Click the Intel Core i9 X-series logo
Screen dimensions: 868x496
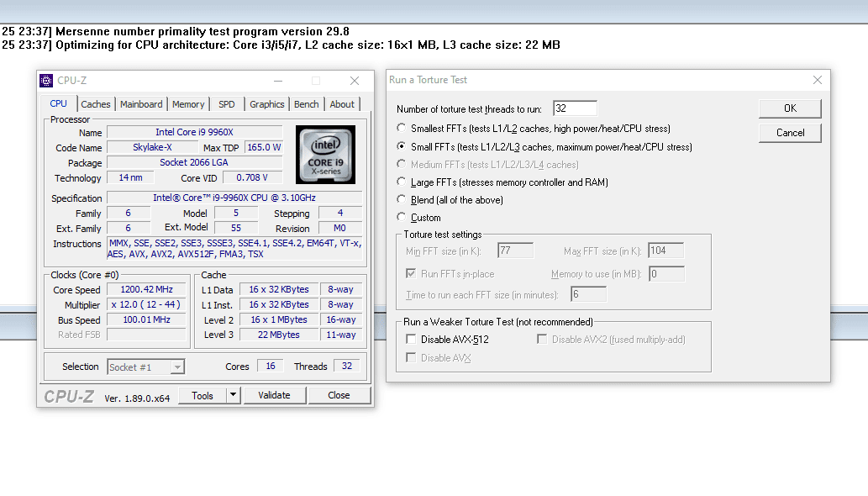point(325,155)
